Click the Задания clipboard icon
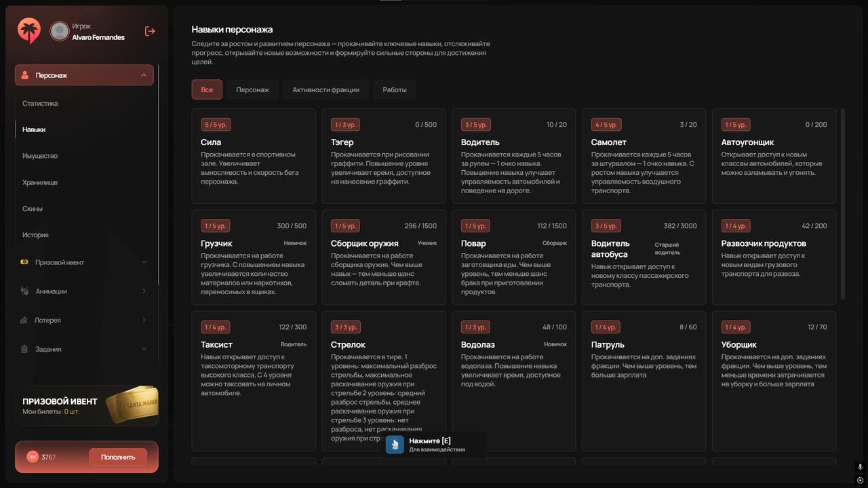The height and width of the screenshot is (488, 868). (x=25, y=349)
